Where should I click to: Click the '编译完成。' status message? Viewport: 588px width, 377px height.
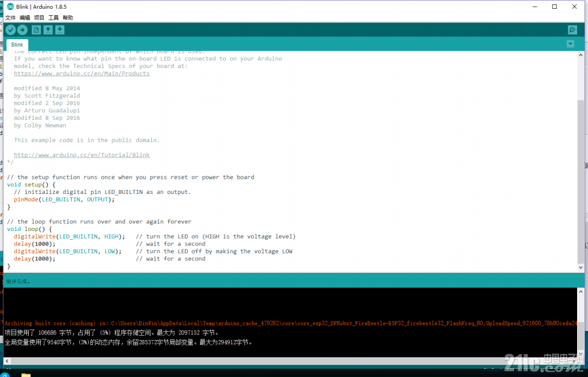click(x=18, y=281)
